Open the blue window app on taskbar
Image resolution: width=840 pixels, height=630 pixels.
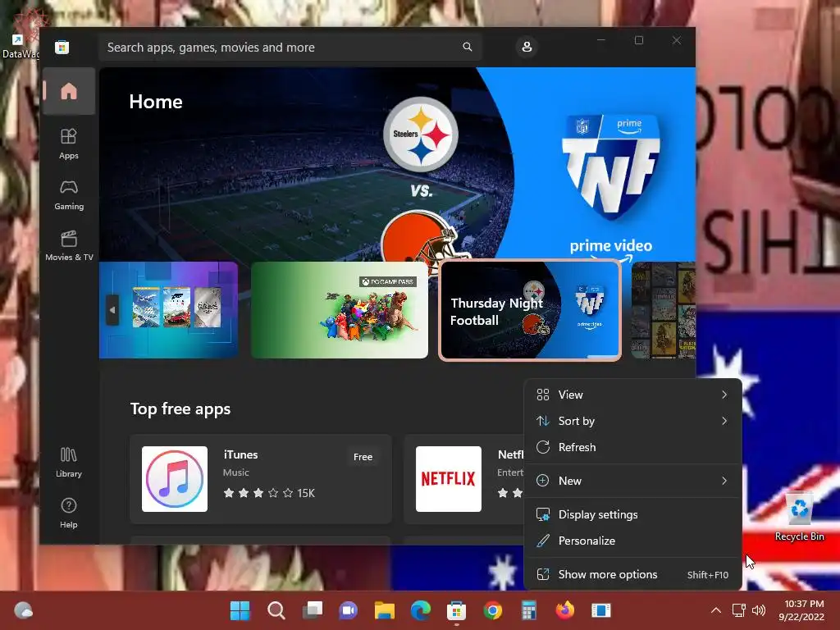click(x=601, y=610)
